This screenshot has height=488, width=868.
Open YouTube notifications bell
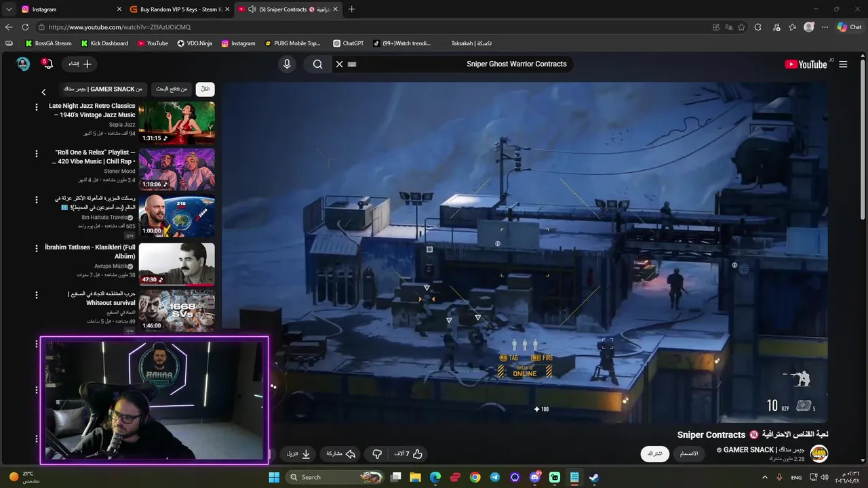click(47, 64)
